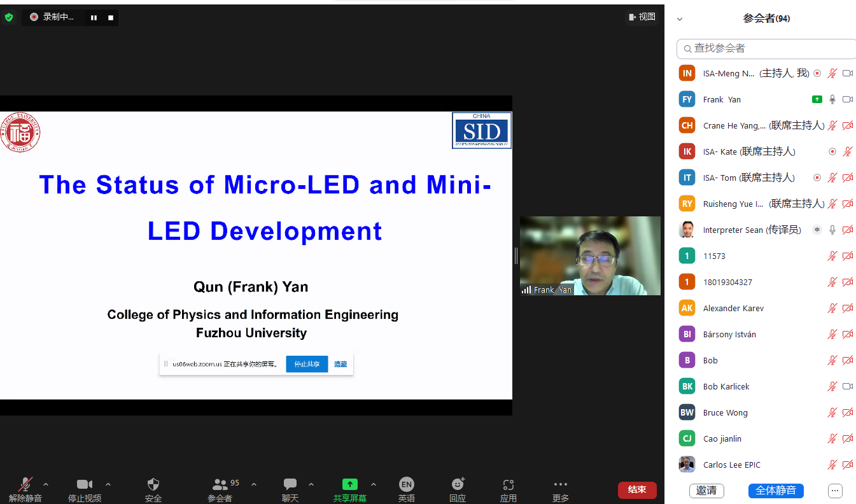
Task: Expand video options arrow beside camera
Action: tap(108, 484)
